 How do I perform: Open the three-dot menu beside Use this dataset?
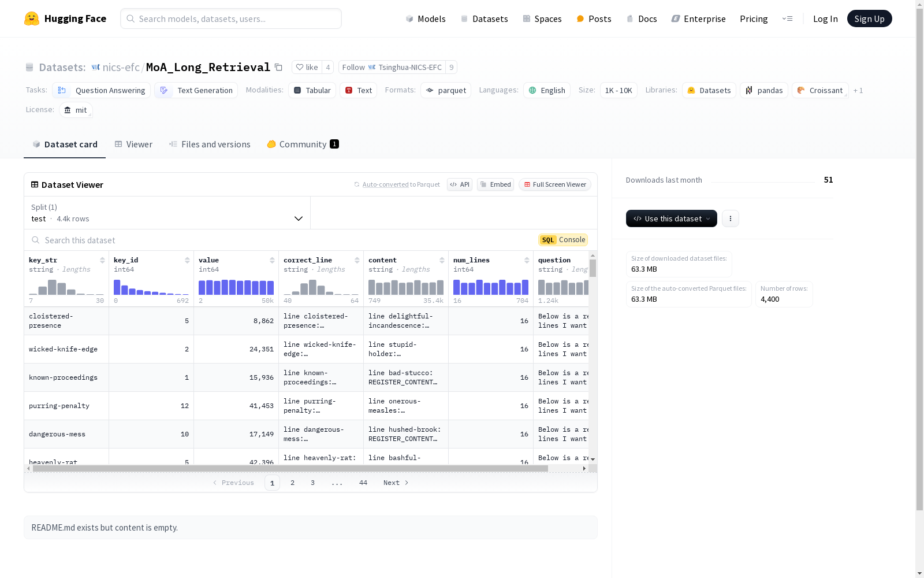731,218
